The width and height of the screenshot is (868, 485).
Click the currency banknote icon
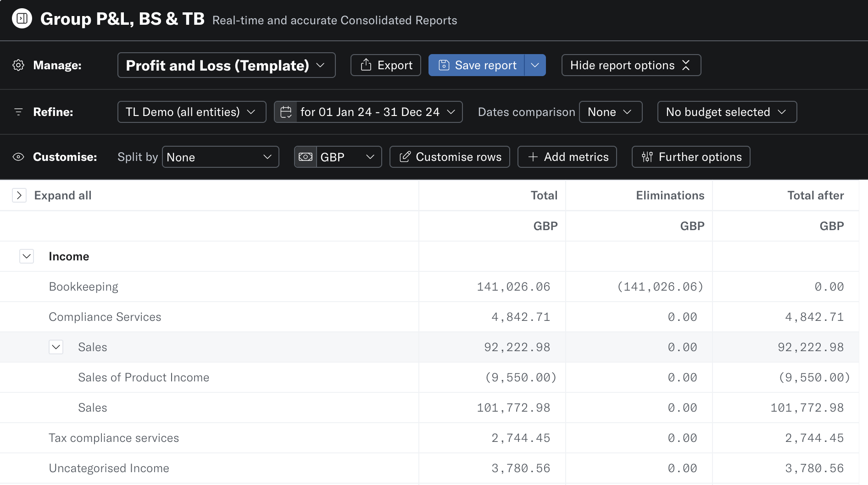[x=306, y=157]
